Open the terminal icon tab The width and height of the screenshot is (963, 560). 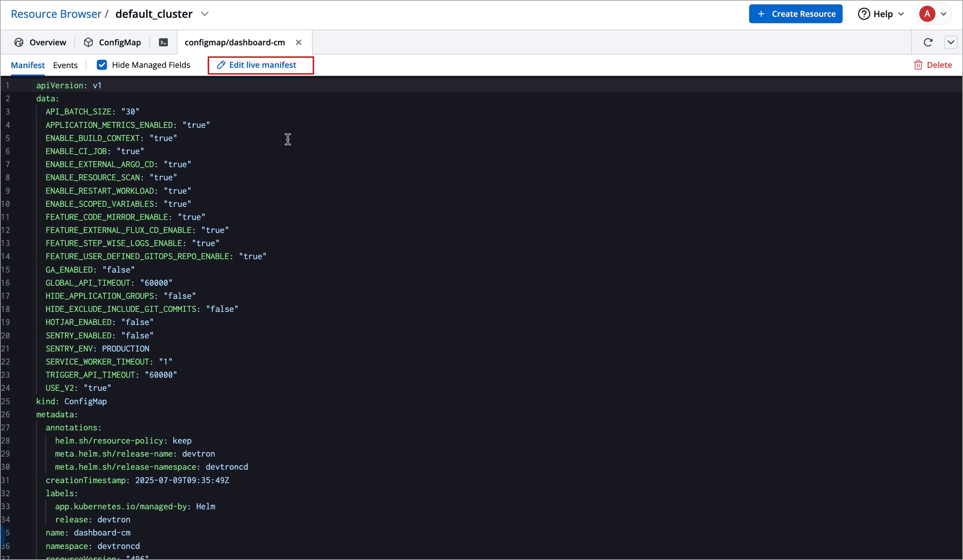(163, 42)
